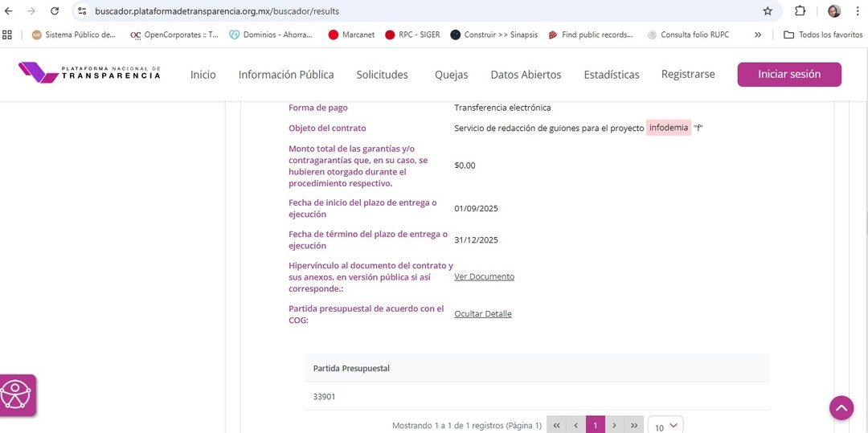Open site information icon in address bar

[x=83, y=11]
